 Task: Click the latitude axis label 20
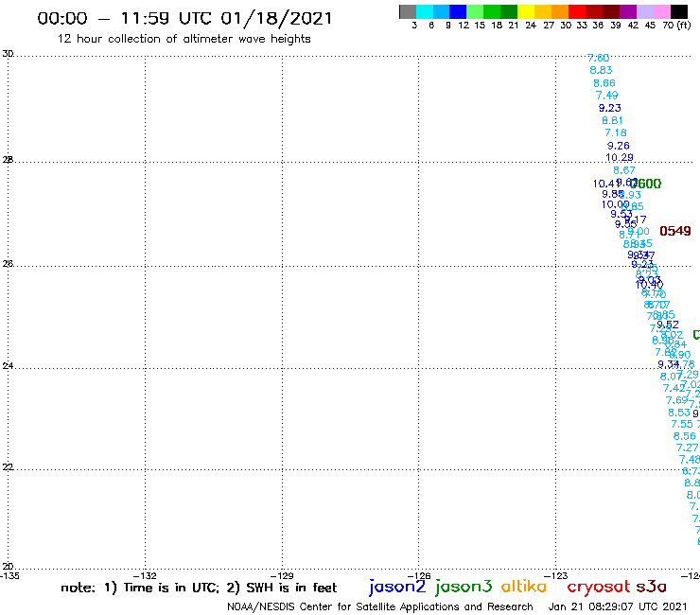(x=8, y=567)
